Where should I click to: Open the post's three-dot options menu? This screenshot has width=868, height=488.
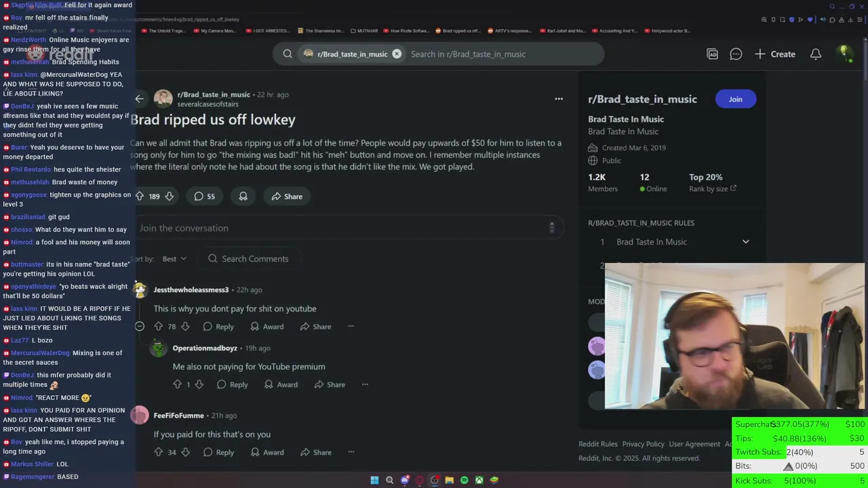pos(559,99)
